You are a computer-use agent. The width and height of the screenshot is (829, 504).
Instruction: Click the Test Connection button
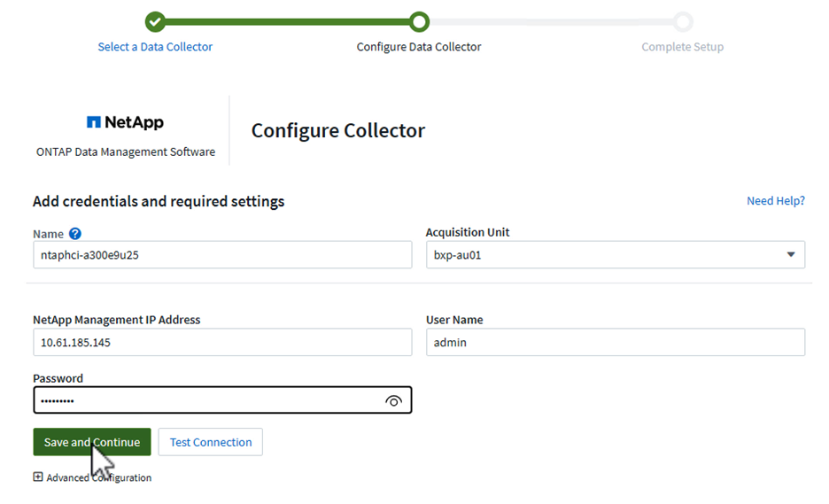pyautogui.click(x=210, y=442)
